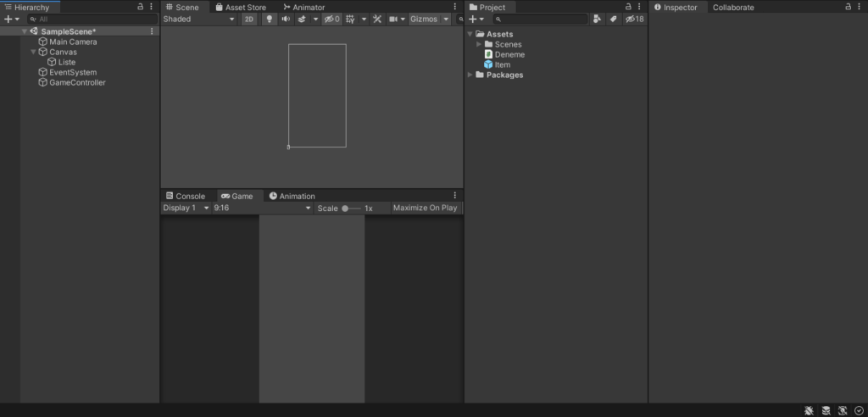Toggle 2D view mode in Scene
Image resolution: width=868 pixels, height=417 pixels.
tap(248, 19)
